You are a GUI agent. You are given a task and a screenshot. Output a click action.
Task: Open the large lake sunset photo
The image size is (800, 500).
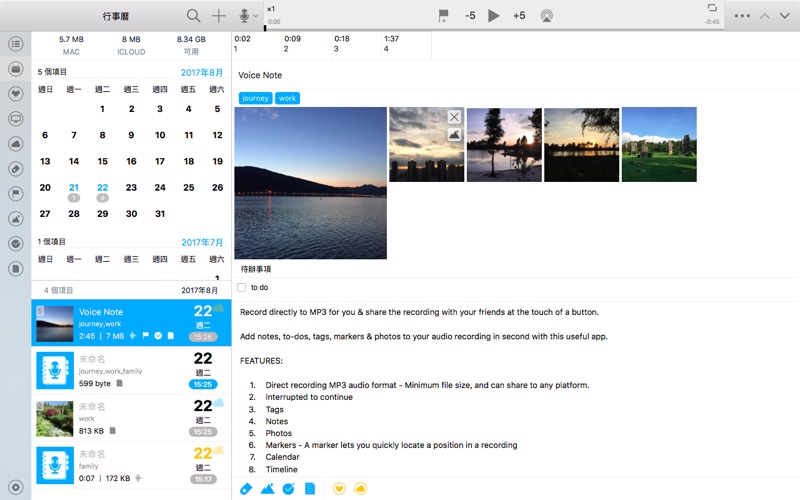point(310,183)
